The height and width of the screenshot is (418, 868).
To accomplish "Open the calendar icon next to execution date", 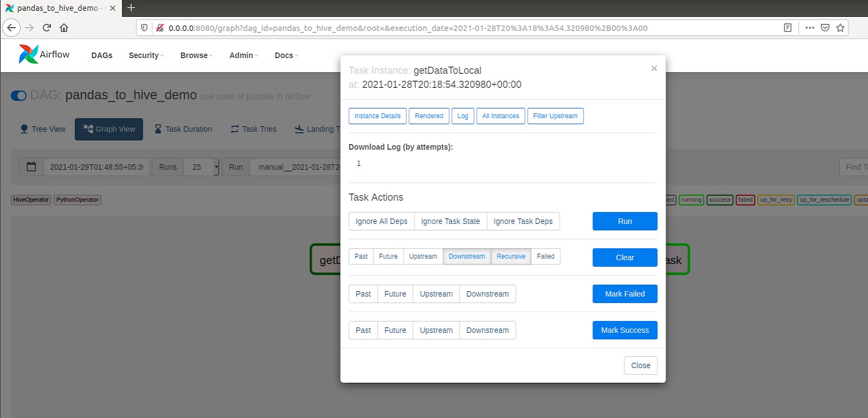I will click(x=31, y=167).
